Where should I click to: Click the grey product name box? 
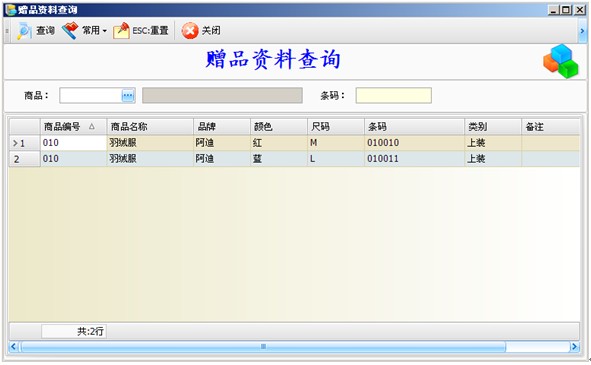pyautogui.click(x=222, y=95)
